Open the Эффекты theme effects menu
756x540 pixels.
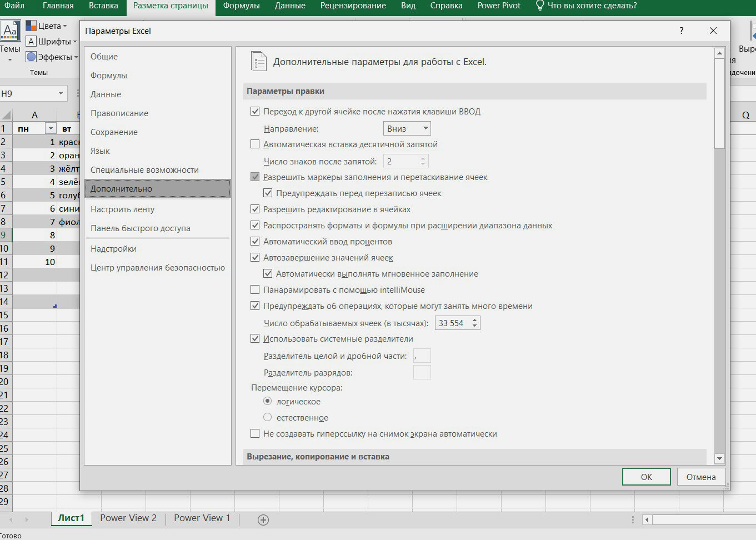(x=52, y=57)
